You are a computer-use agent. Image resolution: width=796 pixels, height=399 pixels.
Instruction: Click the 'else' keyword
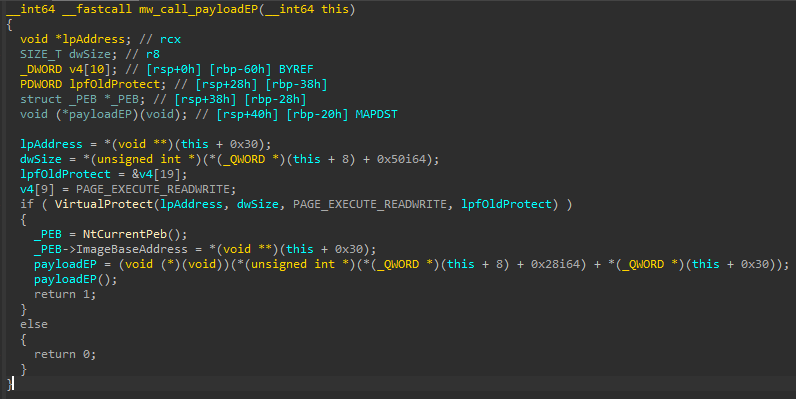[x=34, y=324]
